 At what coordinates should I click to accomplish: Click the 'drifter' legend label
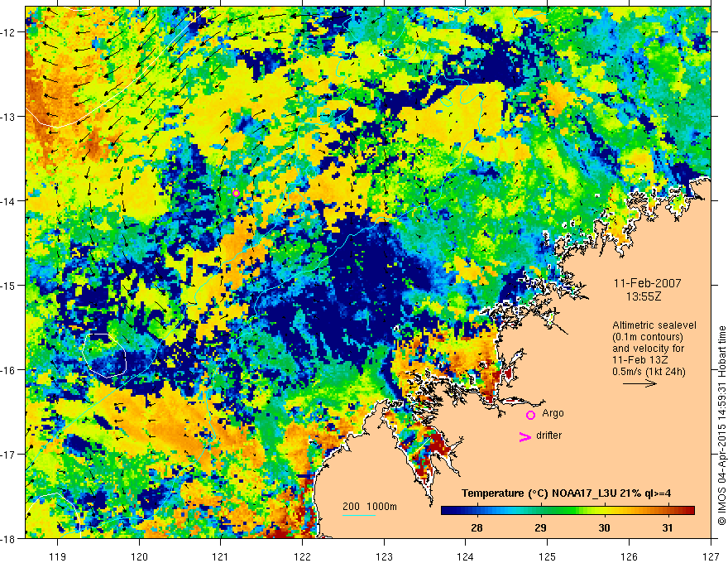click(548, 435)
